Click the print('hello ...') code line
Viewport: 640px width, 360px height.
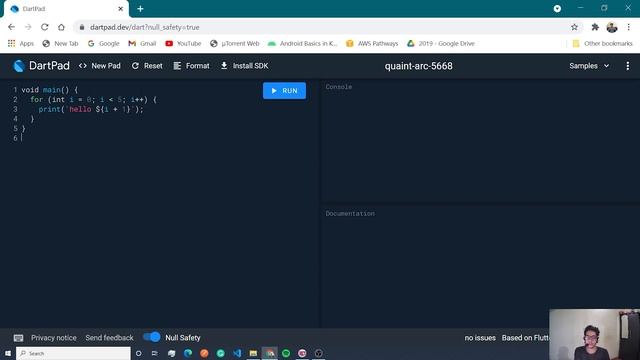91,109
